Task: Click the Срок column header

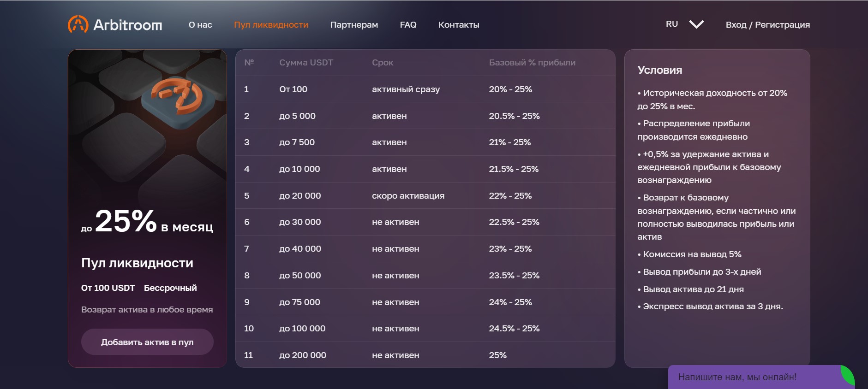Action: [x=383, y=63]
